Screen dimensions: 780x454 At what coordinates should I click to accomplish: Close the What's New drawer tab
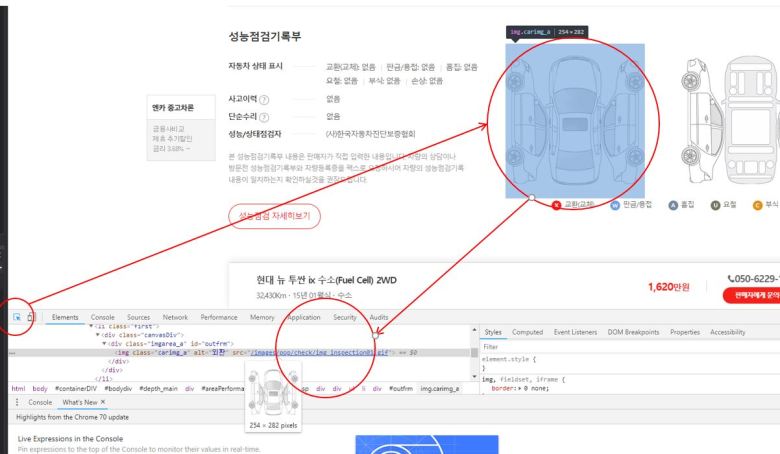pos(102,401)
